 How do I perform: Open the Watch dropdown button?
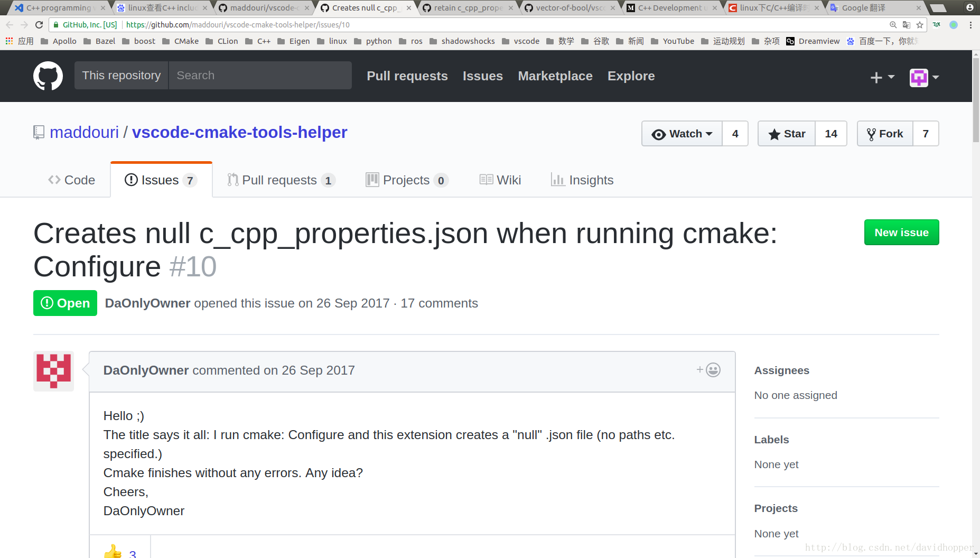click(x=682, y=134)
